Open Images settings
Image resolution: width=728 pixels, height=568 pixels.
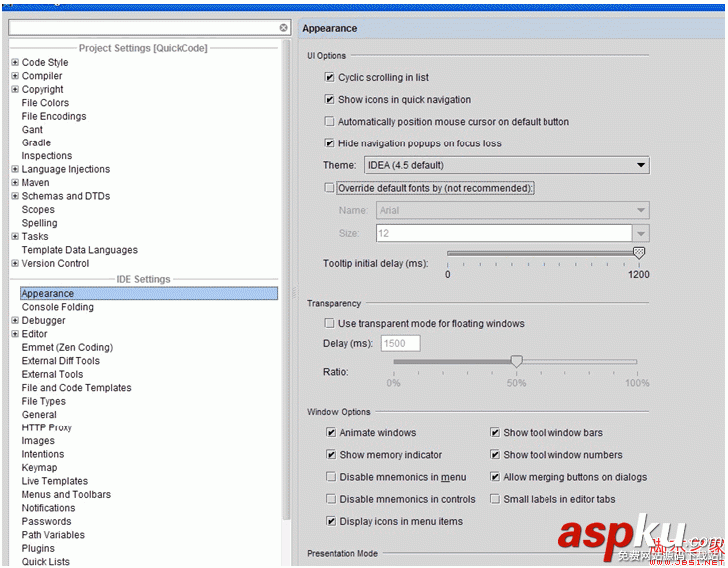click(x=38, y=441)
